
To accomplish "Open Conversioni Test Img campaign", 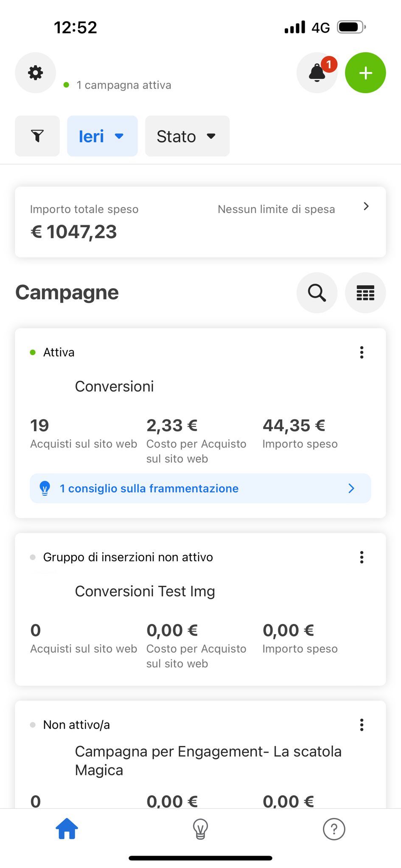I will 145,591.
